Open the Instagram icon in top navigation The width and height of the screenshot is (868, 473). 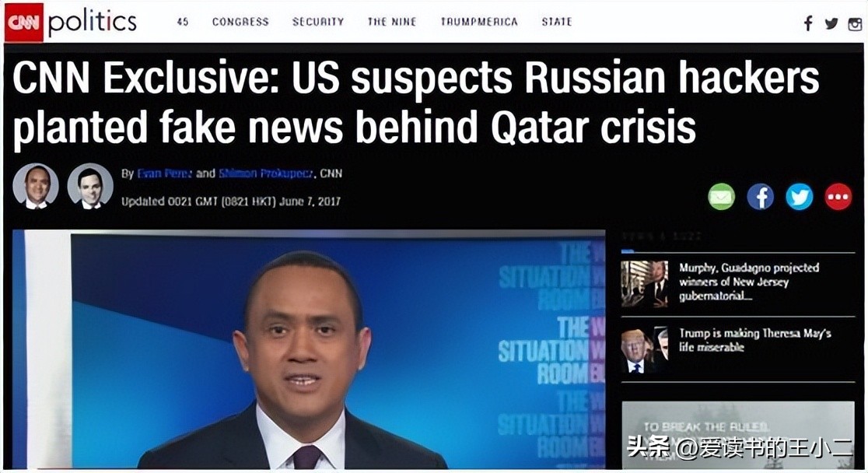point(856,23)
